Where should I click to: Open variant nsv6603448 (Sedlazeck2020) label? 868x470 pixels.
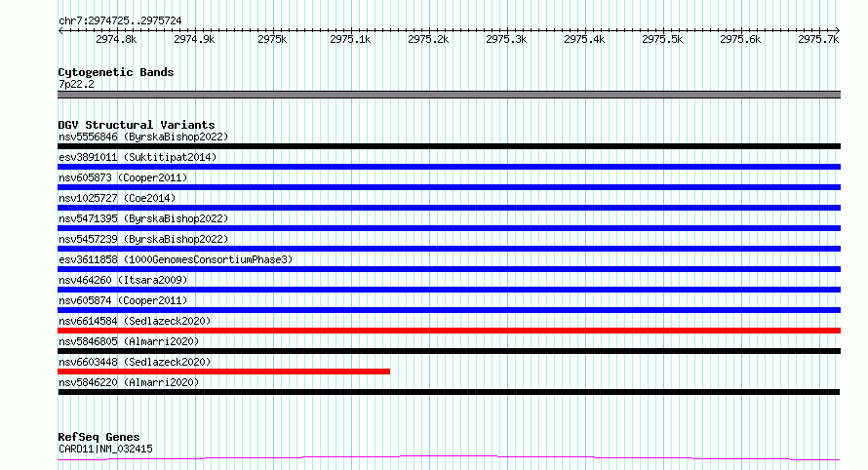pyautogui.click(x=135, y=362)
